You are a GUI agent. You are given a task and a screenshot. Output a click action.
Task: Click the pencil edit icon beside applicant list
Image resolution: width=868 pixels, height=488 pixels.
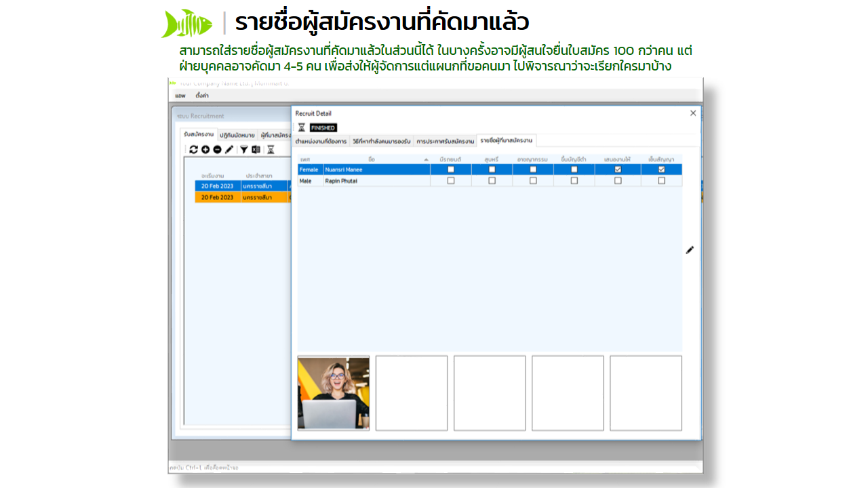(690, 250)
